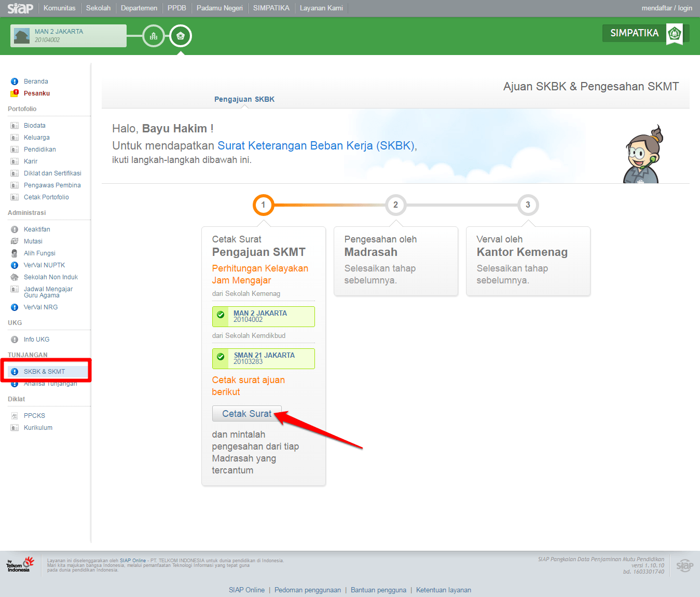Click the Surat Keterangan Beban Kerja (SKBK) link
Screen dimensions: 700x597
point(316,145)
